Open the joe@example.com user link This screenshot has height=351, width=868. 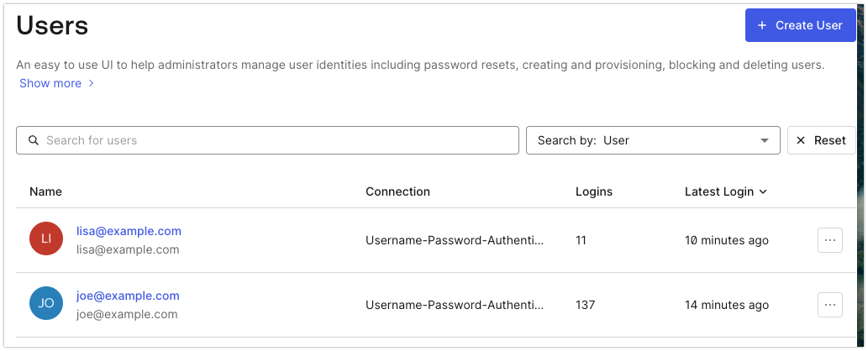(128, 296)
